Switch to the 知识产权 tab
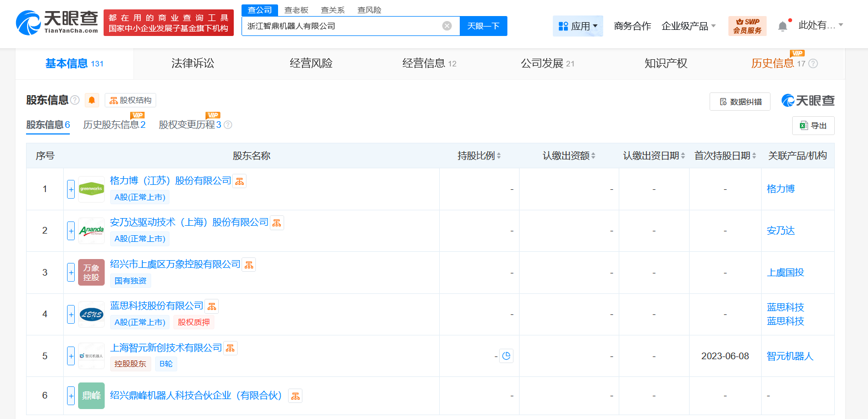 tap(666, 64)
